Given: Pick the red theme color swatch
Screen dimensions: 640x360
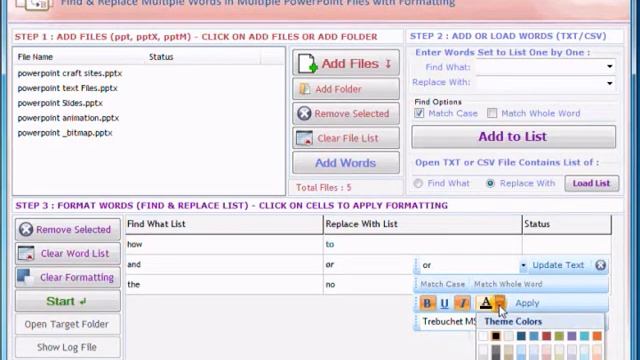Looking at the screenshot, I should [547, 336].
